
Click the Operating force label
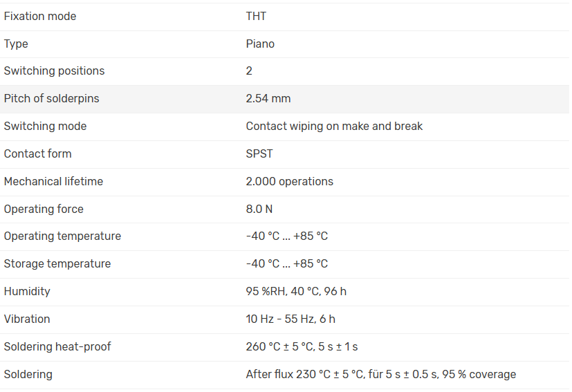click(43, 209)
